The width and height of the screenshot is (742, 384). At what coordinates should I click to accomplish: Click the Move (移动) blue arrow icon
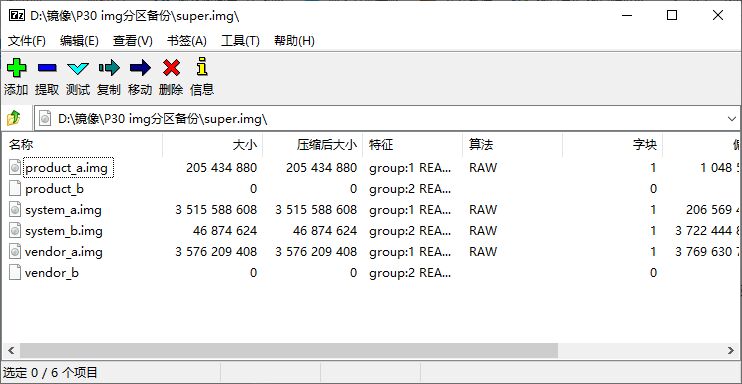point(140,68)
